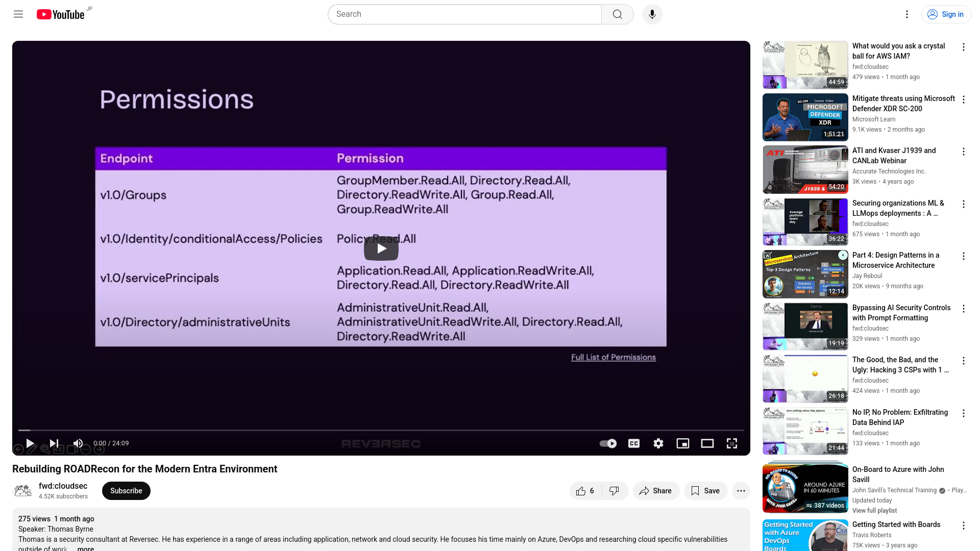Image resolution: width=980 pixels, height=551 pixels.
Task: Open options for Bypassing AI Security video
Action: (964, 309)
